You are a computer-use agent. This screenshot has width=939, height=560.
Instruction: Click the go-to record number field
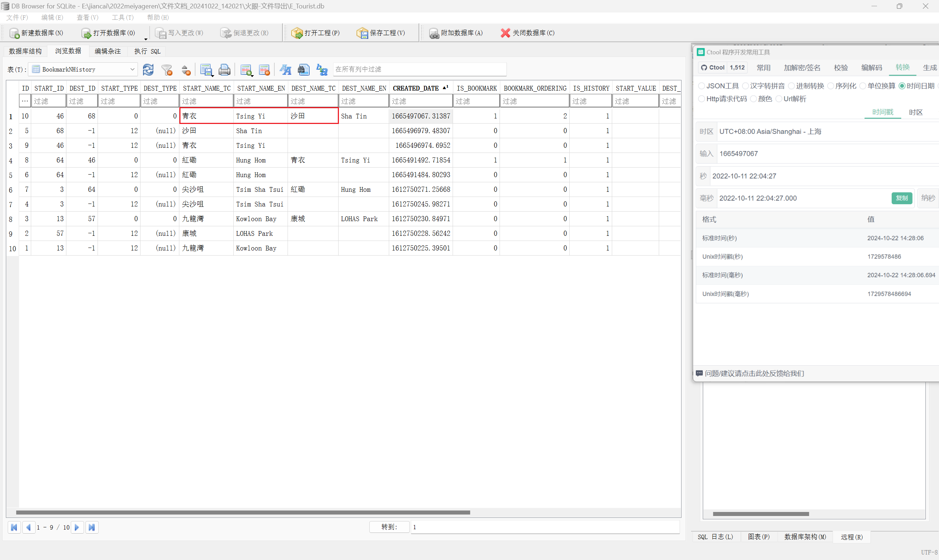[x=545, y=527]
